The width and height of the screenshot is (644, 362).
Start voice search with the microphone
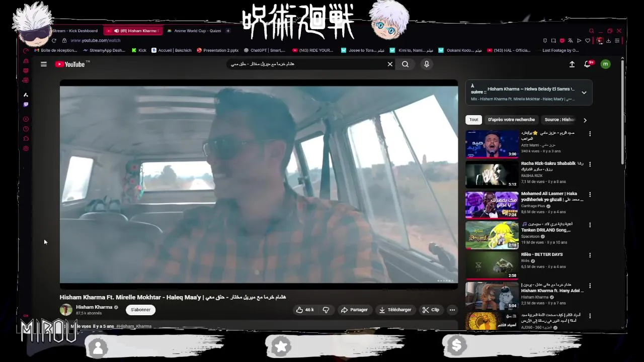[427, 64]
